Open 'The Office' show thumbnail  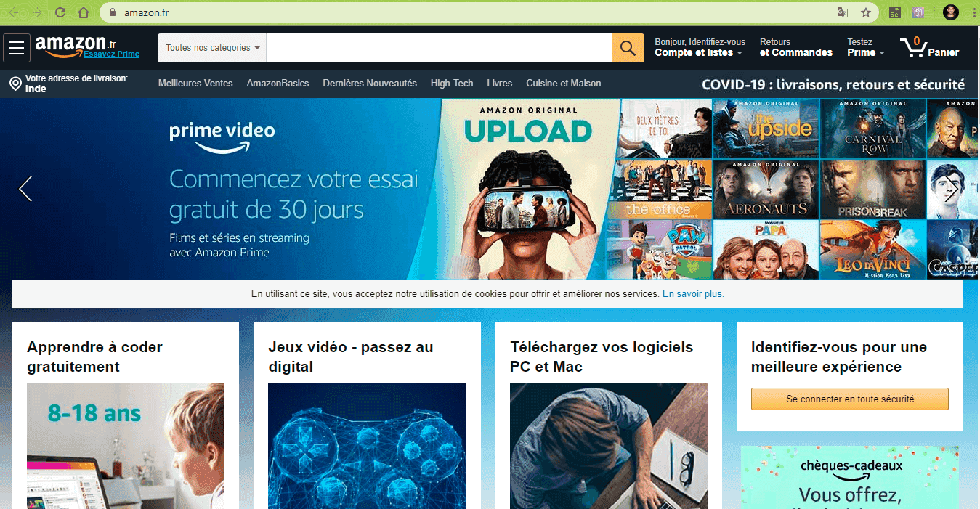pos(660,190)
